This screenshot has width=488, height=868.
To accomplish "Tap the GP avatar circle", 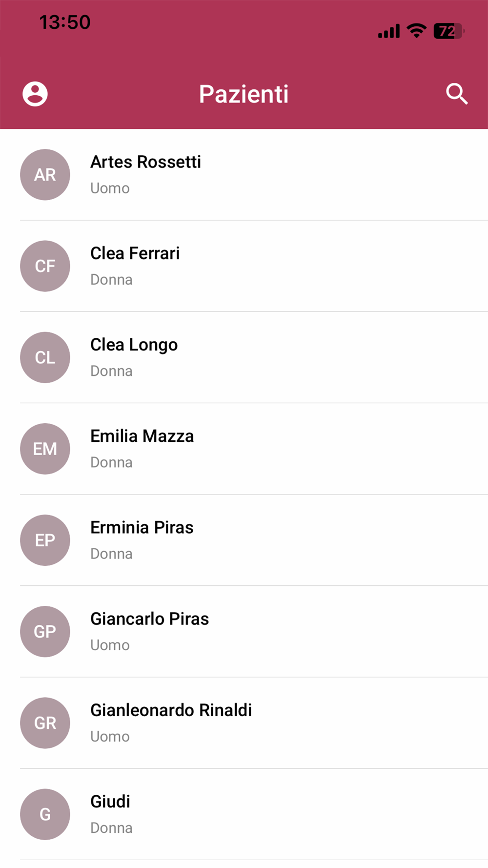I will (45, 631).
